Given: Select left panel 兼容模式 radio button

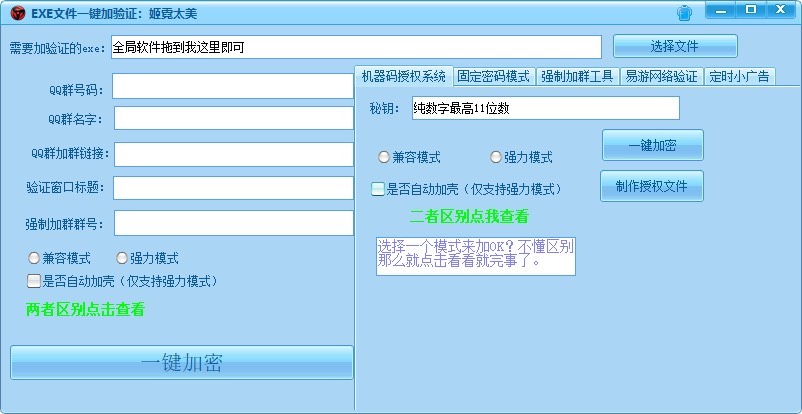Looking at the screenshot, I should click(x=34, y=258).
